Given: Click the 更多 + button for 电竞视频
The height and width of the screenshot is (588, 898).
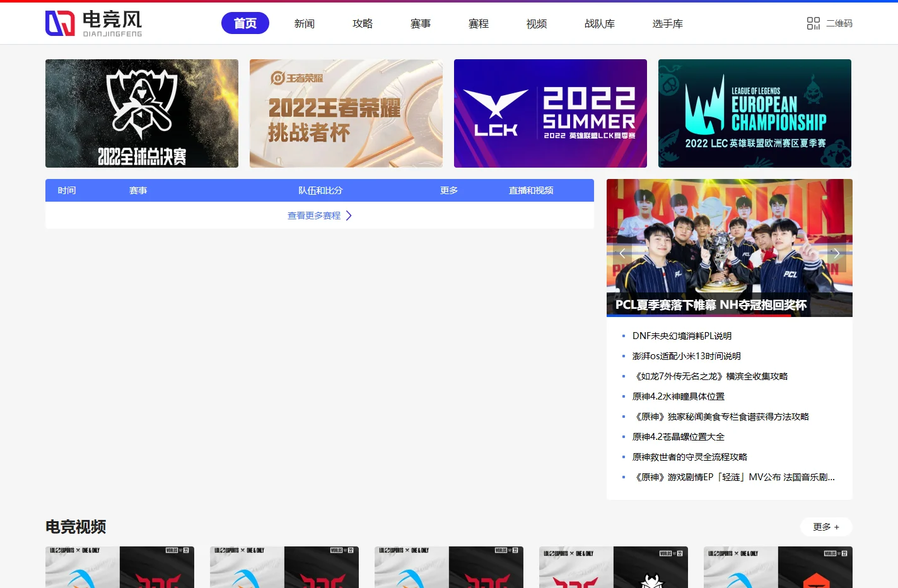Looking at the screenshot, I should pyautogui.click(x=826, y=527).
